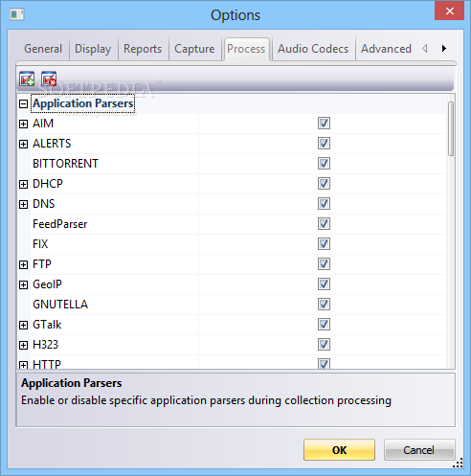Click the application icon in the title bar
The width and height of the screenshot is (471, 476).
click(16, 14)
